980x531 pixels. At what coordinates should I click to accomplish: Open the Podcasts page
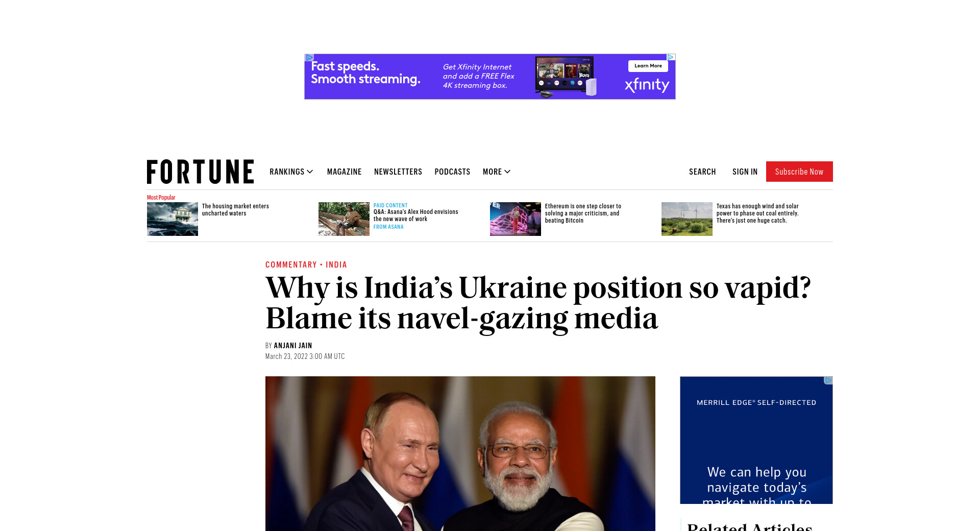pos(452,172)
